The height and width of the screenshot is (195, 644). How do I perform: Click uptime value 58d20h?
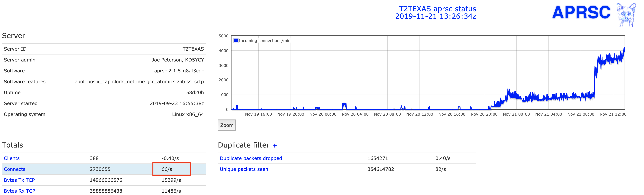[x=195, y=92]
